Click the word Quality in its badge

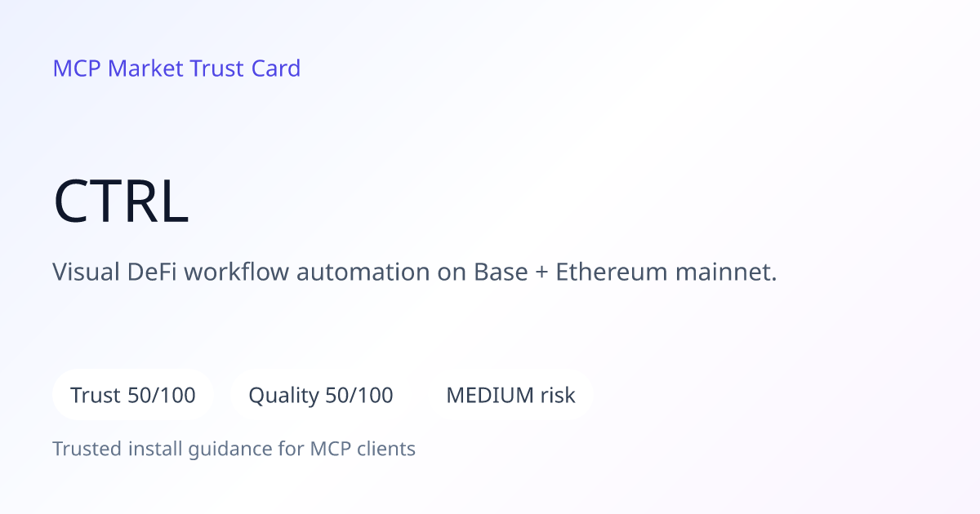tap(283, 397)
